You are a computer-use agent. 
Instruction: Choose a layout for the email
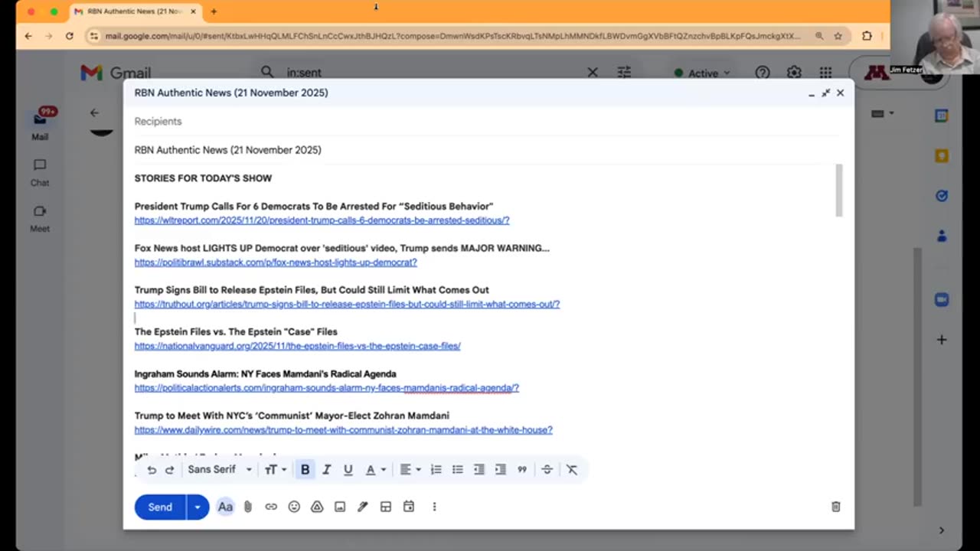tap(386, 507)
